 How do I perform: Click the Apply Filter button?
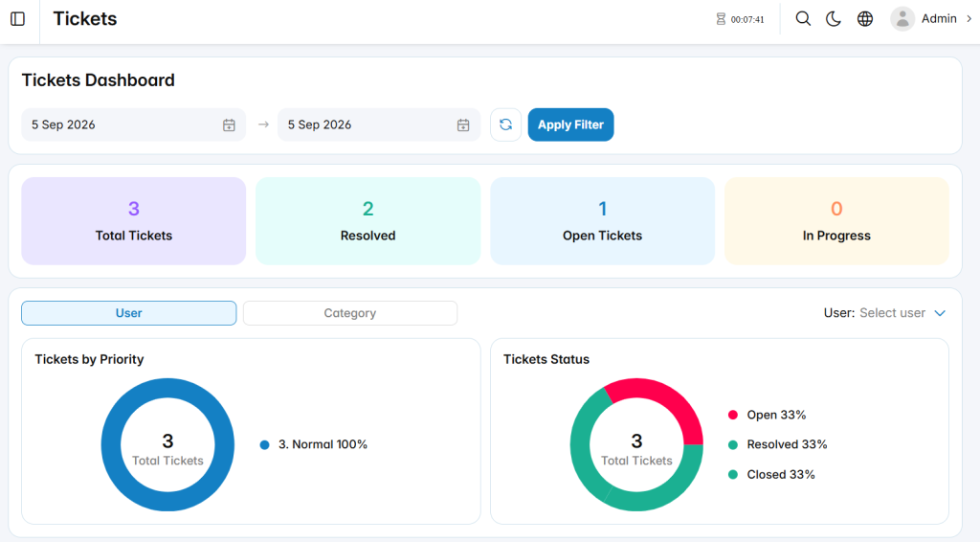[570, 124]
